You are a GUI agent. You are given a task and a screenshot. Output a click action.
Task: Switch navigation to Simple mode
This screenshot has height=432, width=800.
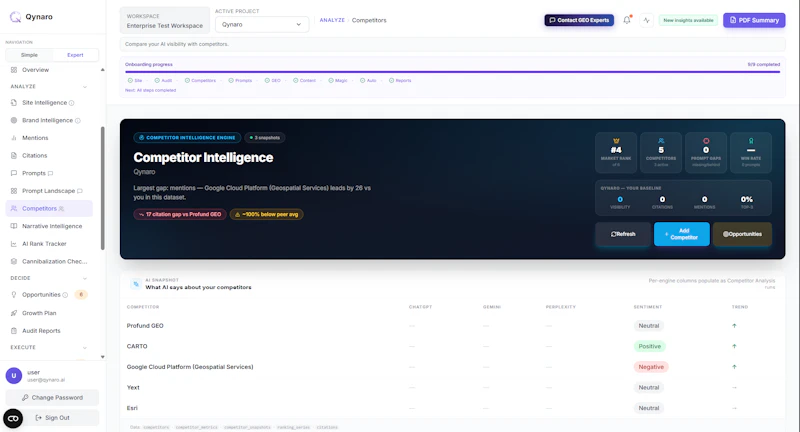tap(29, 55)
